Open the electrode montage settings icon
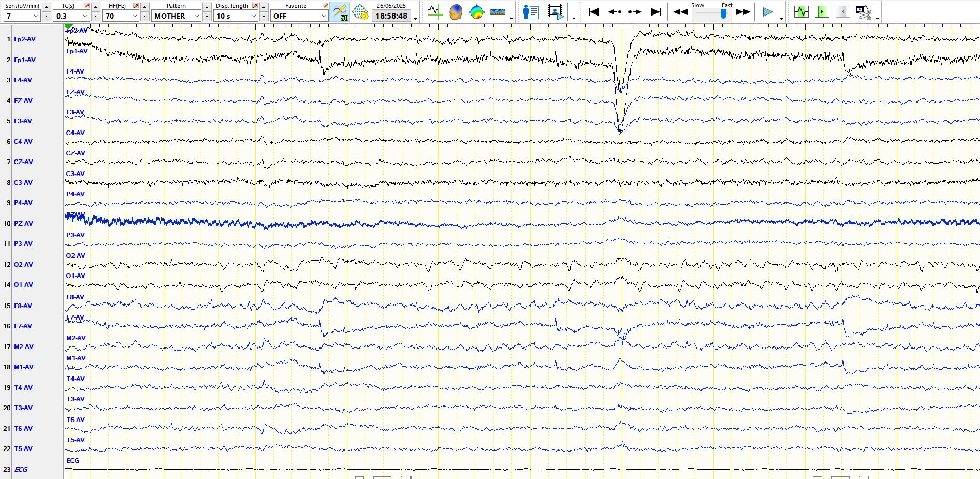 click(x=360, y=12)
